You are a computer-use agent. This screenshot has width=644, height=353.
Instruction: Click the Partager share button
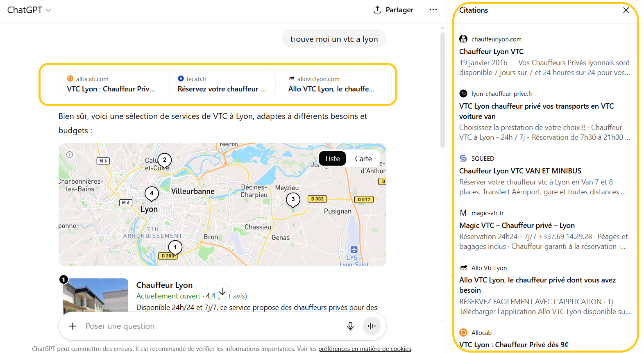pyautogui.click(x=393, y=10)
